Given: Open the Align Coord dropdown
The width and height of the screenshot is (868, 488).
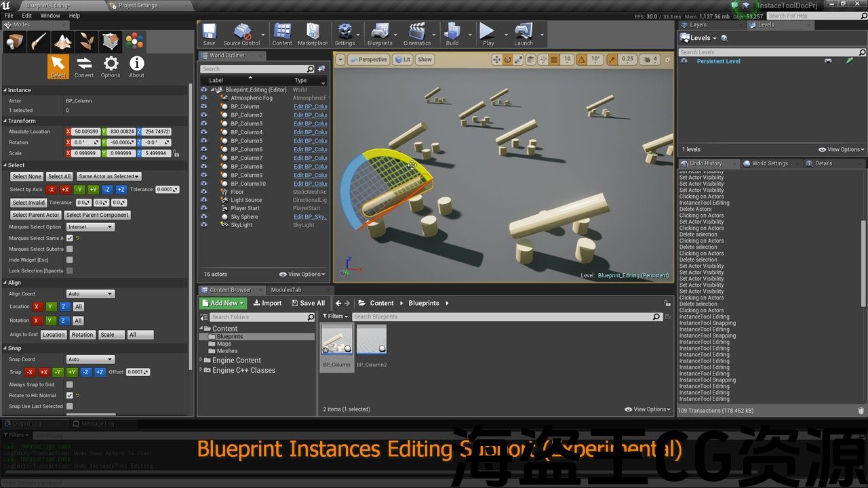Looking at the screenshot, I should click(90, 294).
